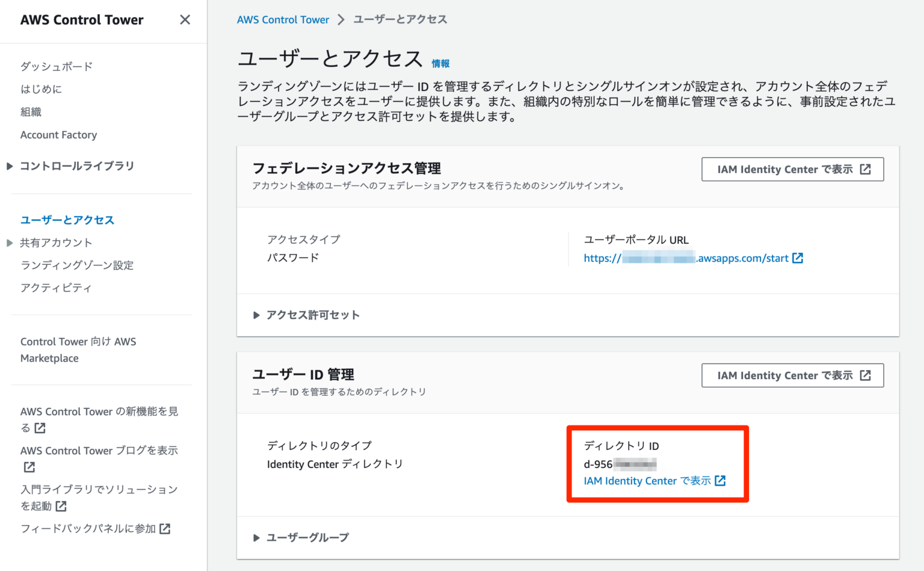Click IAM Identity Center で表示 in ユーザー ID 管理
Viewport: 924px width, 571px height.
coord(793,375)
